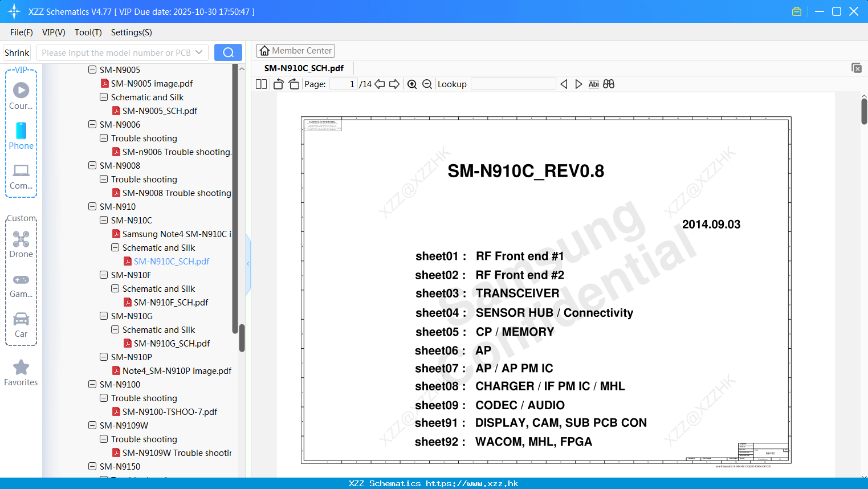Open the Drone schematics category
The image size is (868, 489).
tap(21, 244)
